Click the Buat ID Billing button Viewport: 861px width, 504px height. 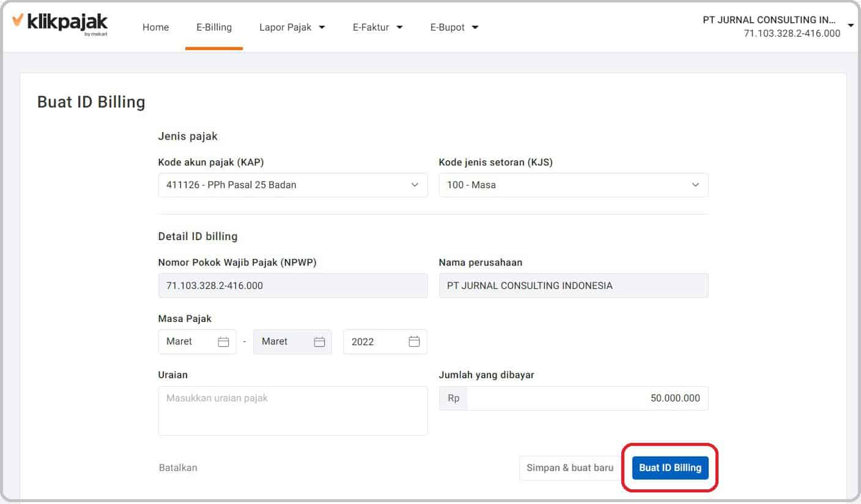pos(670,468)
